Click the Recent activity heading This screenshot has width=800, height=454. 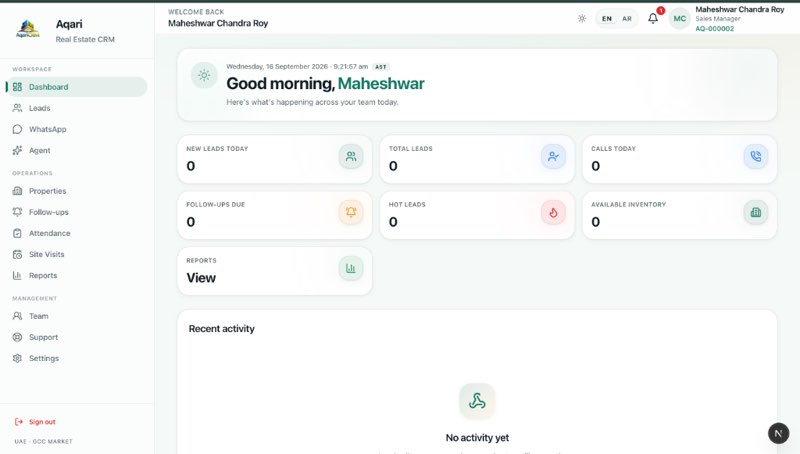(x=221, y=329)
